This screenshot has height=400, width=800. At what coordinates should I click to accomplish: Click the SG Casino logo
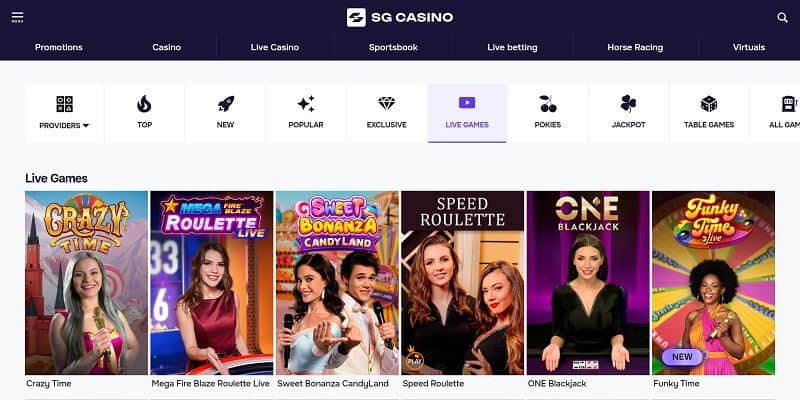click(x=400, y=17)
